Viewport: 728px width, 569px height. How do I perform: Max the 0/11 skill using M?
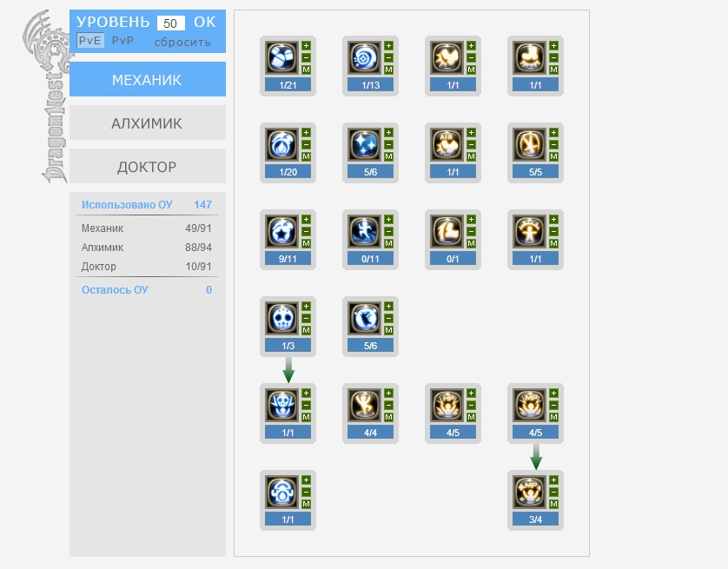(x=388, y=243)
